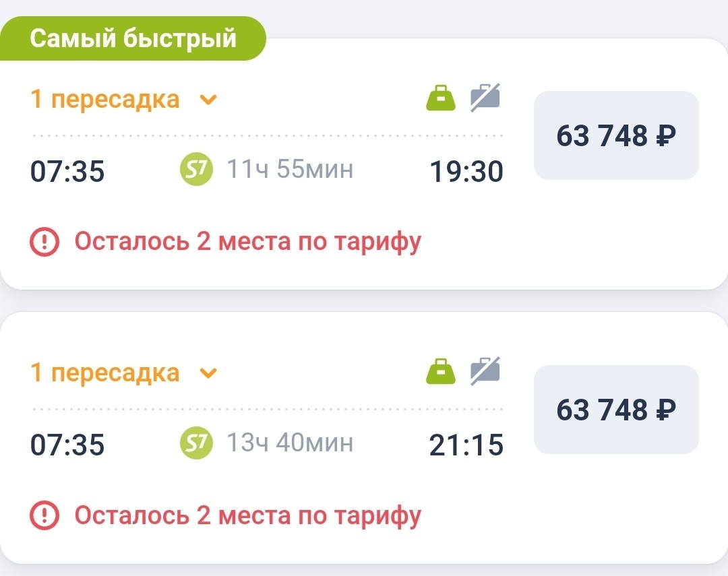Viewport: 728px width, 576px height.
Task: Expand the transfer chevron in the second flight card
Action: click(209, 373)
